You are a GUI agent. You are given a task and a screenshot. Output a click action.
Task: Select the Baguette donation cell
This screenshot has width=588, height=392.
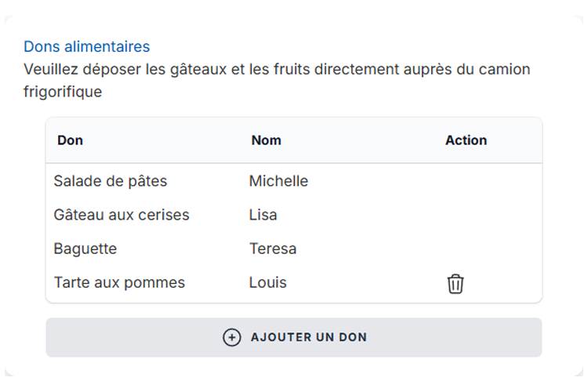click(85, 249)
